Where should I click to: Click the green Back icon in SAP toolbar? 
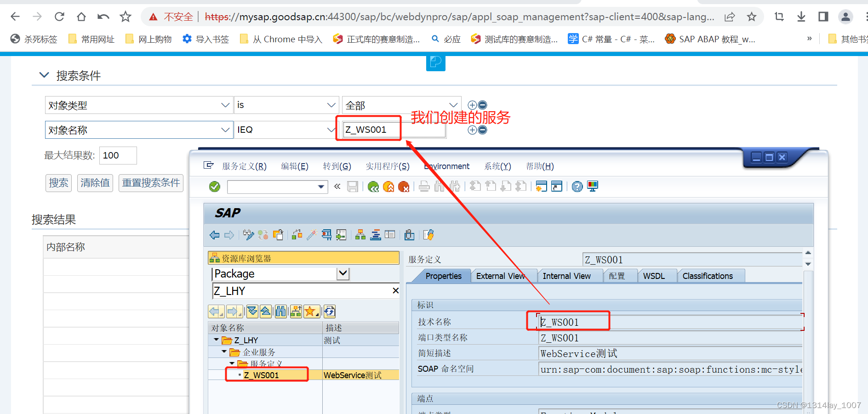pos(373,187)
